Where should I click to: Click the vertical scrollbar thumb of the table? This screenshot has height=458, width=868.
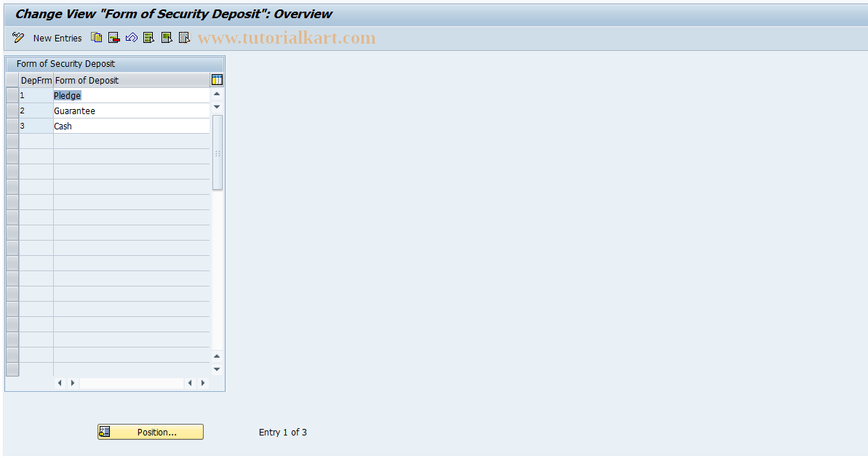[x=217, y=153]
